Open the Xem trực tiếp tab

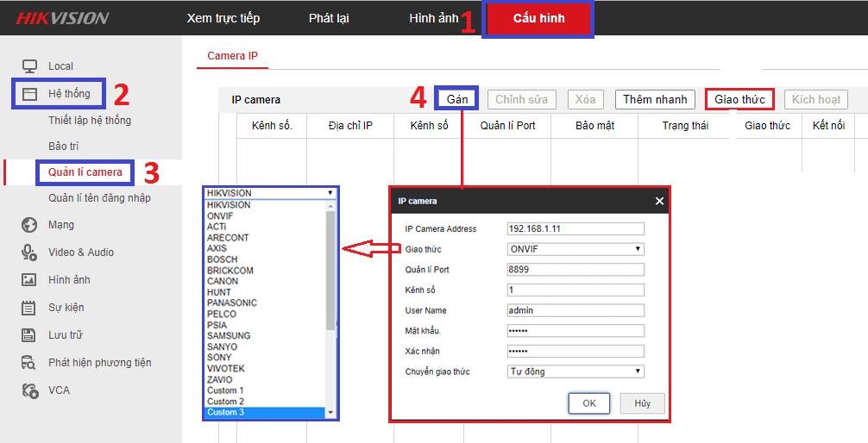point(223,18)
